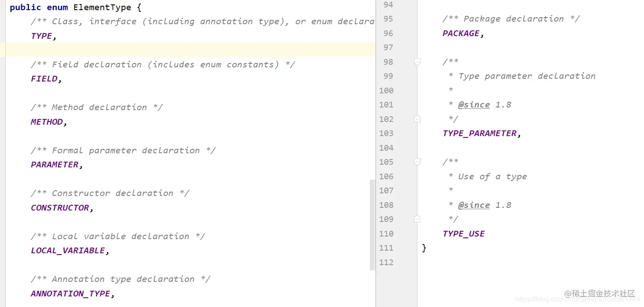Click line number 103 in the gutter
Image resolution: width=644 pixels, height=307 pixels.
386,133
